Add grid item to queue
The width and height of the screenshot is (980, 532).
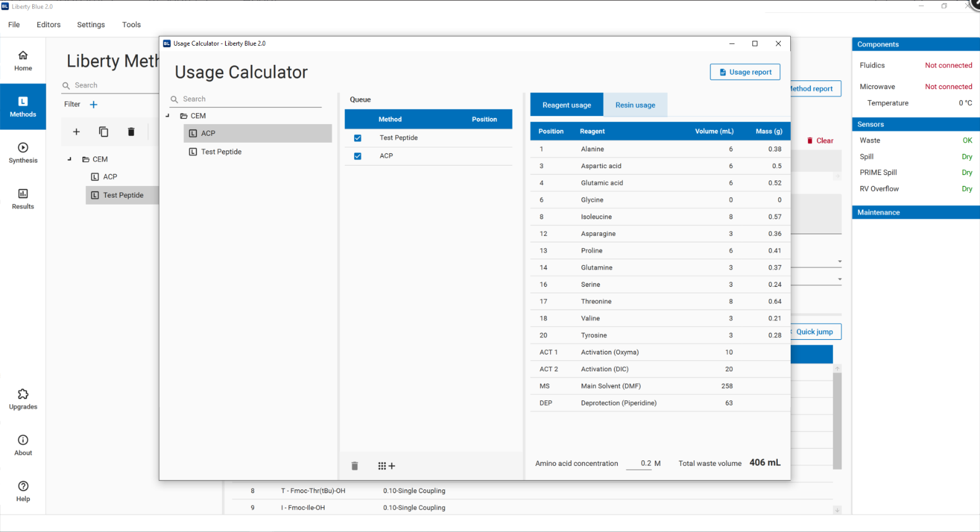pyautogui.click(x=386, y=466)
